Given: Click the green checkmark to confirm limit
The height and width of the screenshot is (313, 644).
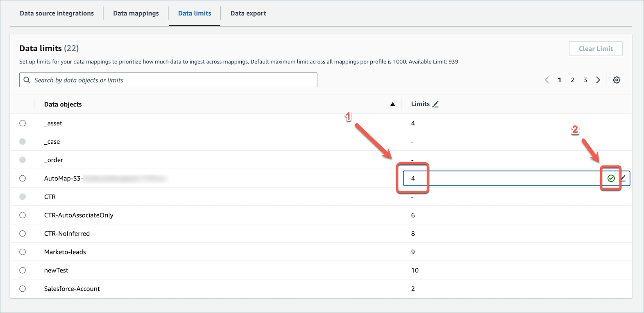Looking at the screenshot, I should coord(611,178).
